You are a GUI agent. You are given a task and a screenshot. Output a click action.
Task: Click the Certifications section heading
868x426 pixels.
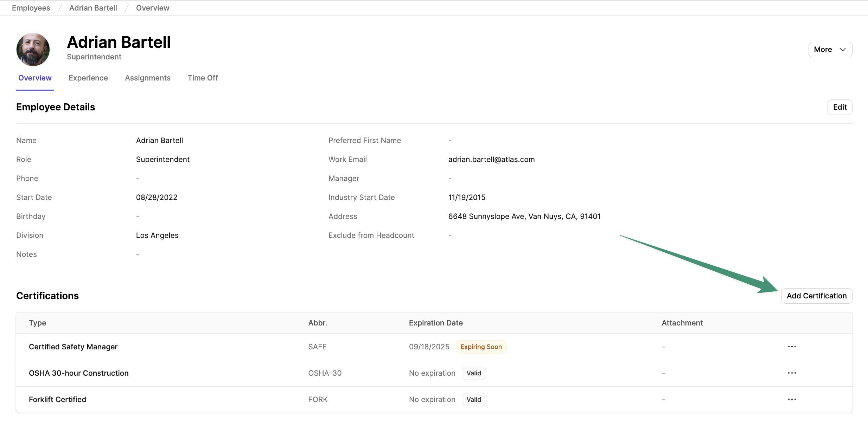coord(47,296)
